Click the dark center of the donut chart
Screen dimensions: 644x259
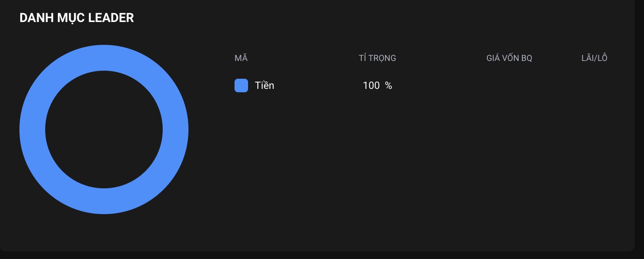104,129
